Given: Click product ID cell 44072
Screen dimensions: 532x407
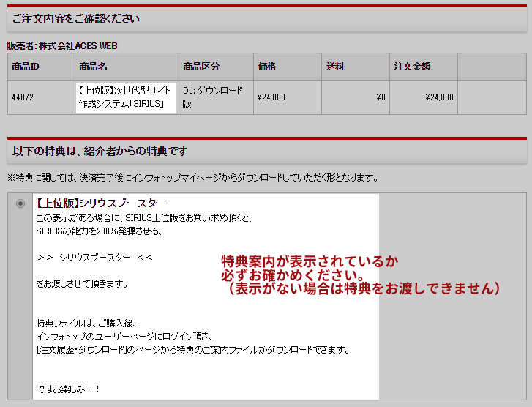Looking at the screenshot, I should pyautogui.click(x=42, y=97).
